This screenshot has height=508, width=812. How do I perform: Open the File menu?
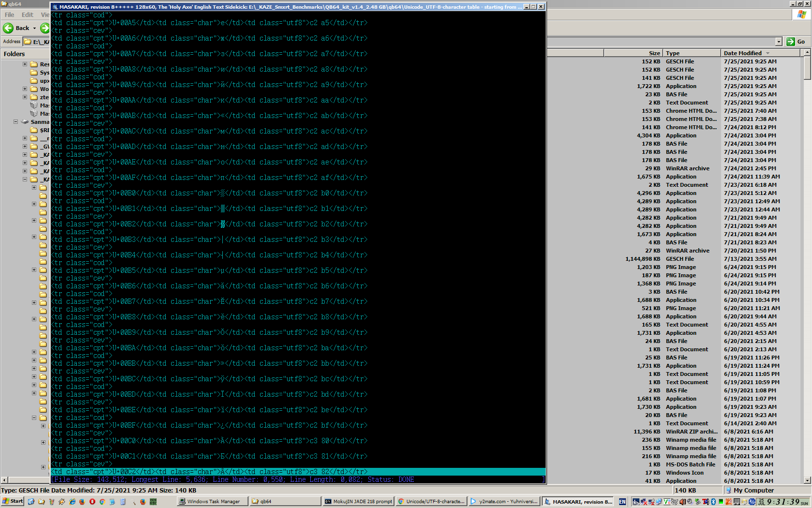coord(9,15)
